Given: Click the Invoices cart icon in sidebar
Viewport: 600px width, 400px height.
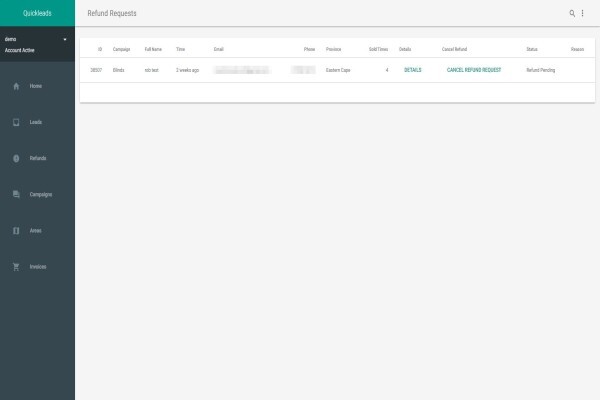Looking at the screenshot, I should point(16,267).
